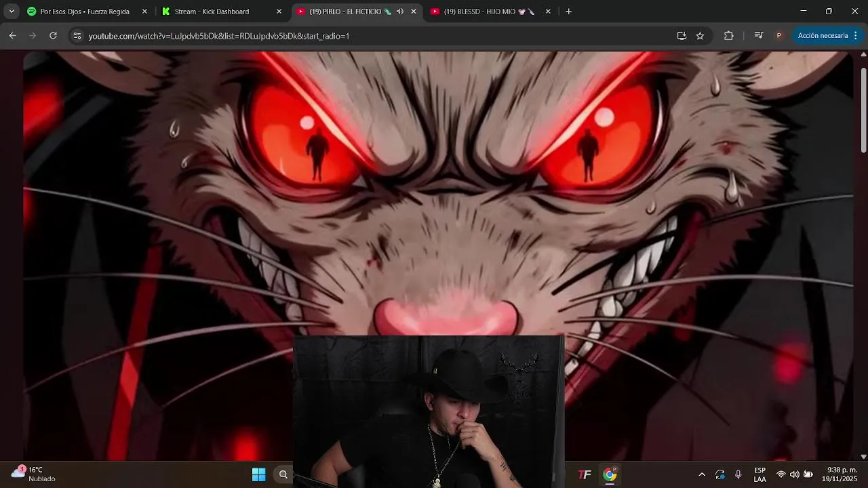Open the weather widget 16°C Nublado

point(34,474)
